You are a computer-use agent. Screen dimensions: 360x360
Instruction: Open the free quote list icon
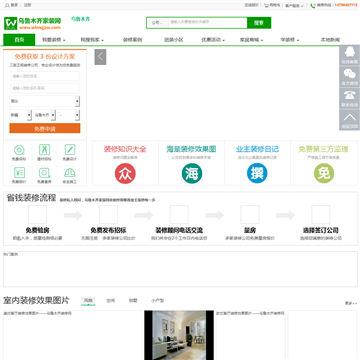click(19, 173)
